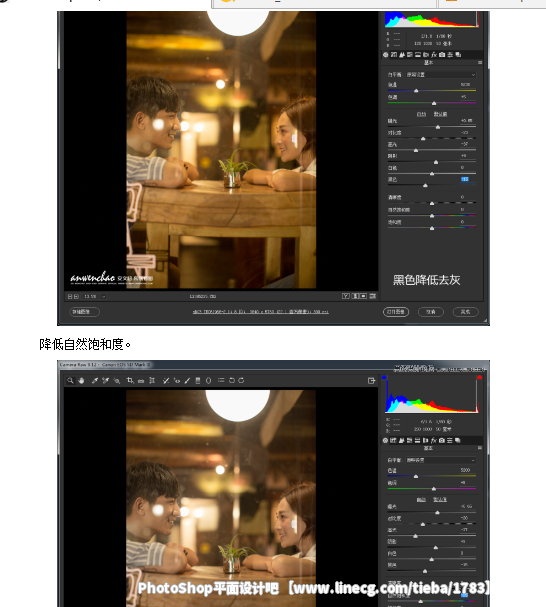The width and height of the screenshot is (546, 607).
Task: Click Temperature slider handle in lower window
Action: click(416, 476)
